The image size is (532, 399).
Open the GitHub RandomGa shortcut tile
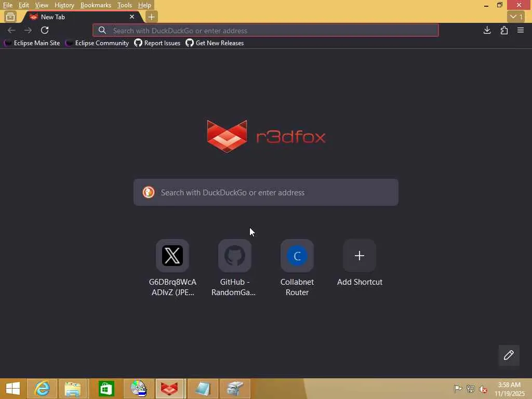[234, 268]
